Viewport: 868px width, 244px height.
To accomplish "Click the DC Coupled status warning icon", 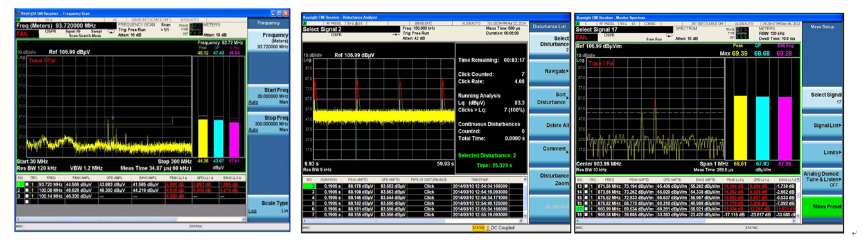I will 488,228.
